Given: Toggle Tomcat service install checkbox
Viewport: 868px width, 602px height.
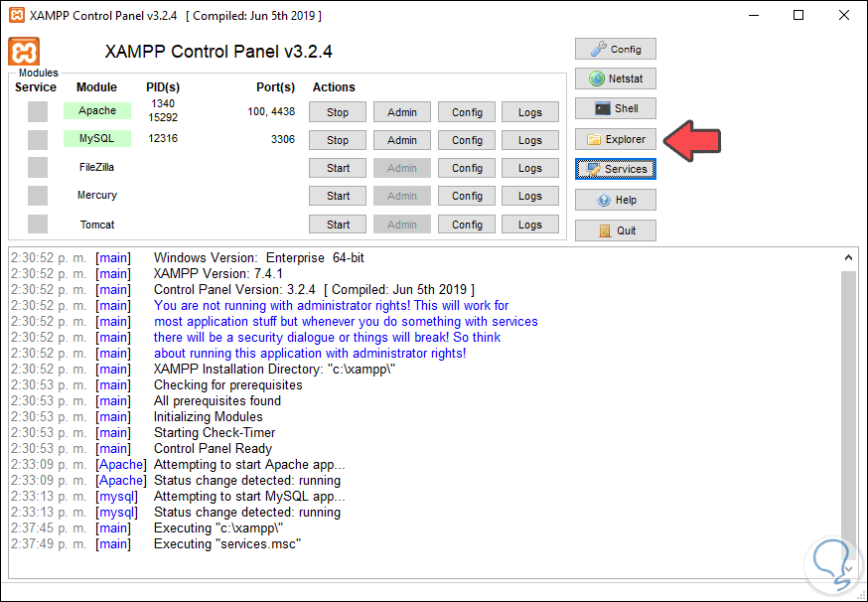Looking at the screenshot, I should pos(38,224).
